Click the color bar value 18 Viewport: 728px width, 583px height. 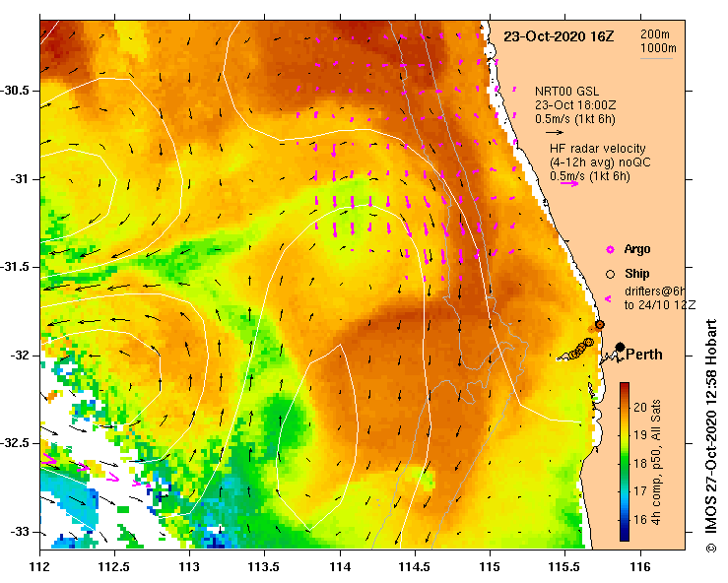640,463
